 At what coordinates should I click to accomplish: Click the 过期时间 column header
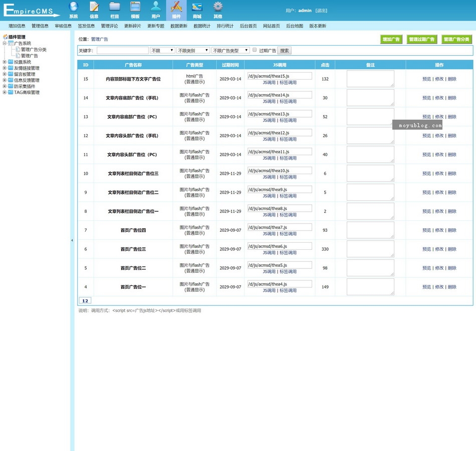pyautogui.click(x=230, y=65)
